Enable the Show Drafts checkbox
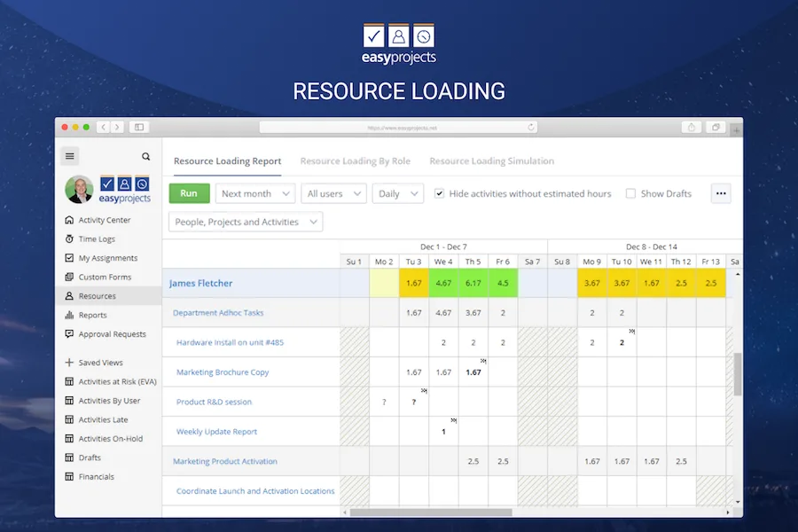798x532 pixels. 630,193
